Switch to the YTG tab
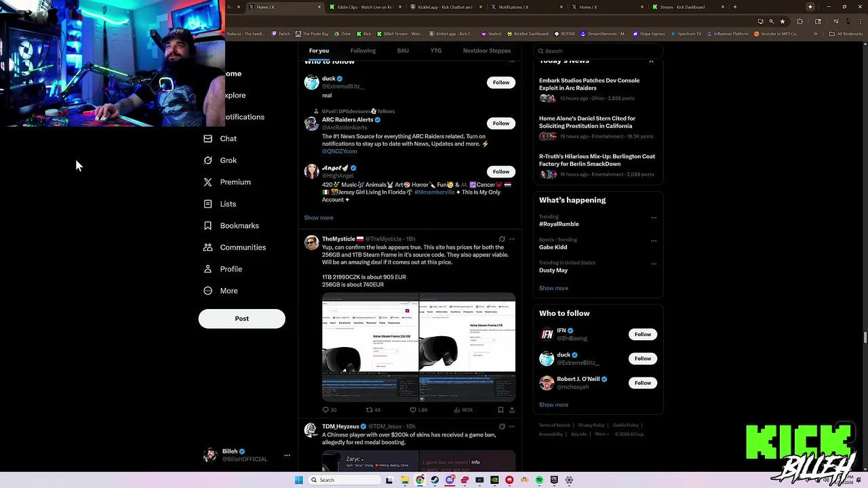Screen dimensions: 868x488 point(436,51)
